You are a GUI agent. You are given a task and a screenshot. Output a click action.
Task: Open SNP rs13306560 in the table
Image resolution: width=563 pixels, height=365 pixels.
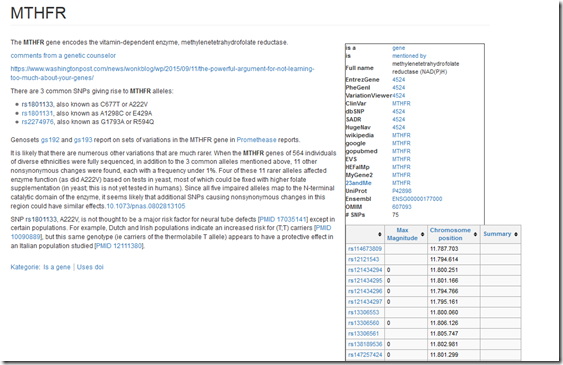tap(363, 323)
